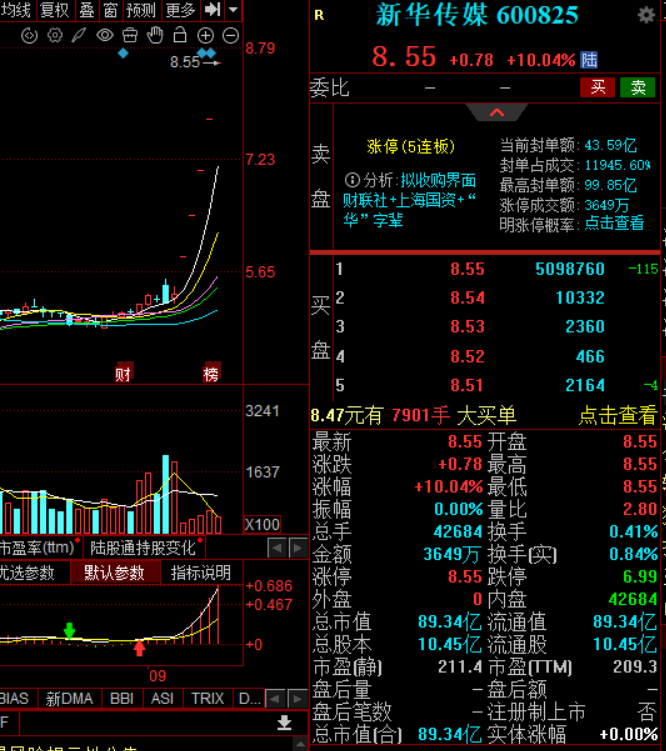Switch to 默认参数 parameters tab
The image size is (666, 751).
(115, 573)
